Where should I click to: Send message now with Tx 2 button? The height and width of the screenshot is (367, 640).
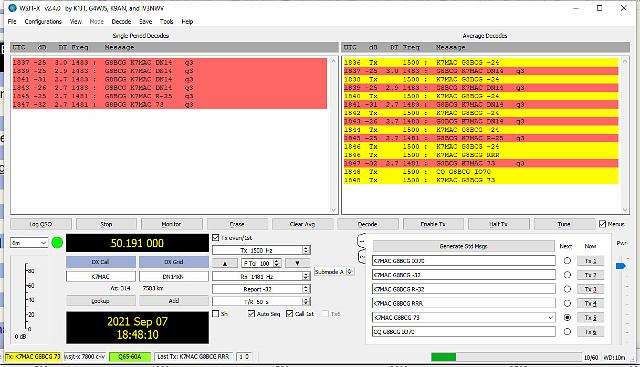(590, 275)
